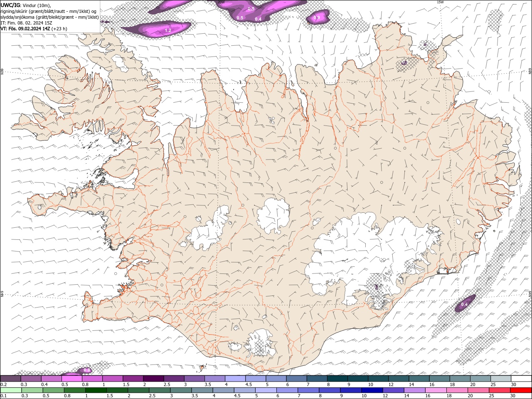The width and height of the screenshot is (532, 399).
Task: Click the '0.9' precipitation value label
Action: (x=317, y=17)
